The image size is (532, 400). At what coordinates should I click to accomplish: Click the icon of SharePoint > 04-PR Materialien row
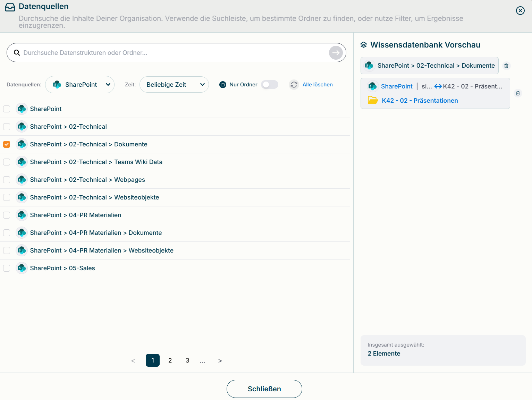[x=22, y=215]
